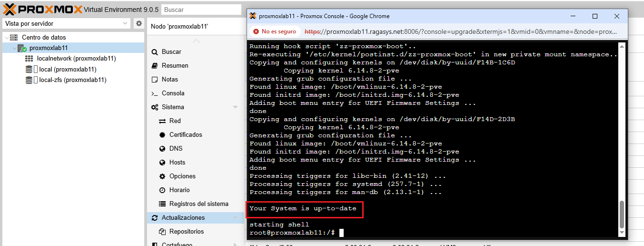Open the tree settings gear icon

point(139,23)
